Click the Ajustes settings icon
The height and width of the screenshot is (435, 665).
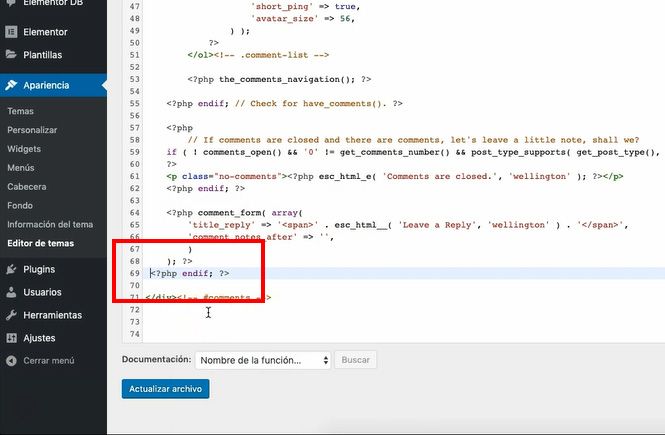tap(11, 338)
